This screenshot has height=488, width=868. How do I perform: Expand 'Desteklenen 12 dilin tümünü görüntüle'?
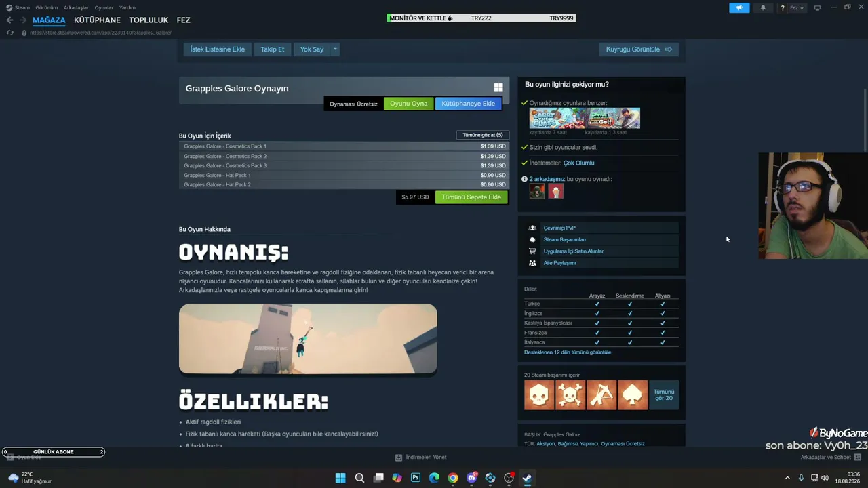(x=568, y=352)
